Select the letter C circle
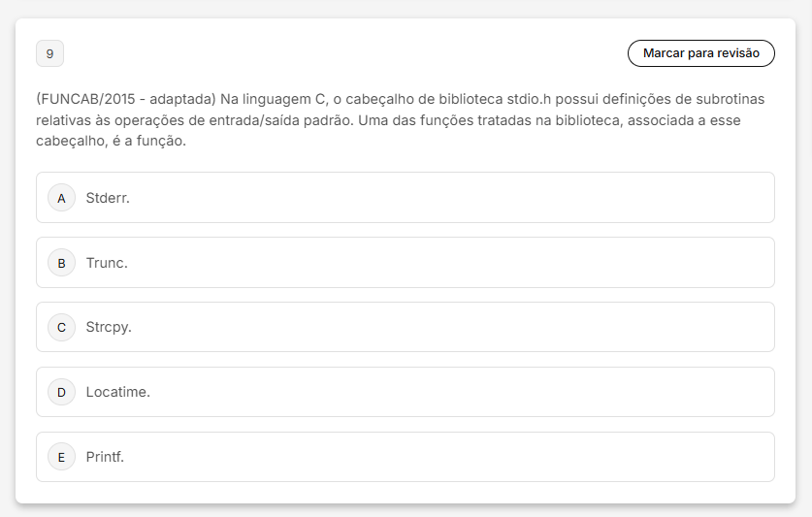The image size is (812, 517). [x=62, y=328]
